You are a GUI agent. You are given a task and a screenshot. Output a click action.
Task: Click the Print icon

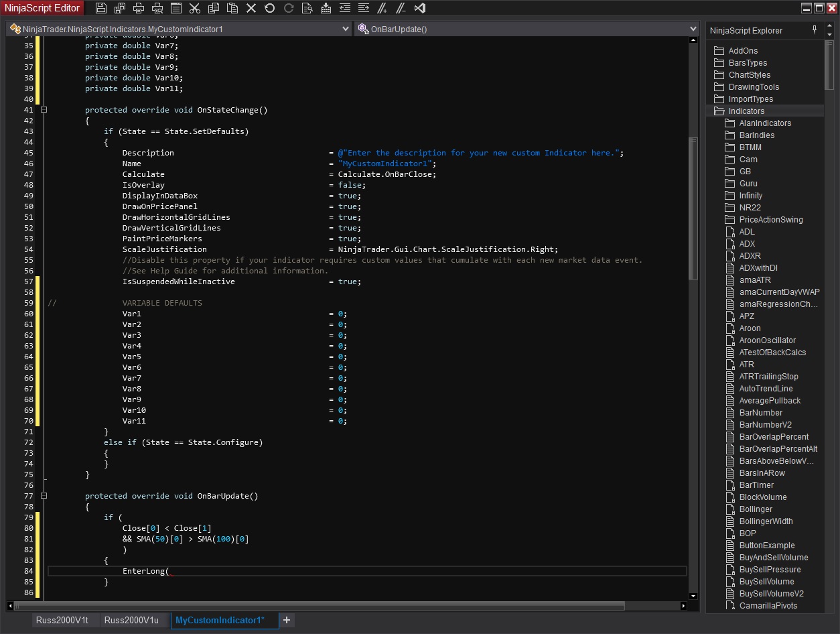tap(139, 8)
